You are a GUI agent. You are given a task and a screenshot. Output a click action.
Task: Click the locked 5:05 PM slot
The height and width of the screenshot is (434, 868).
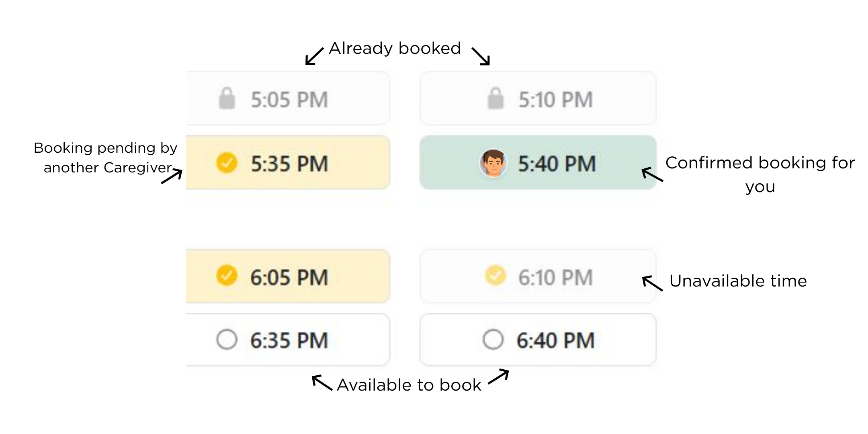288,98
